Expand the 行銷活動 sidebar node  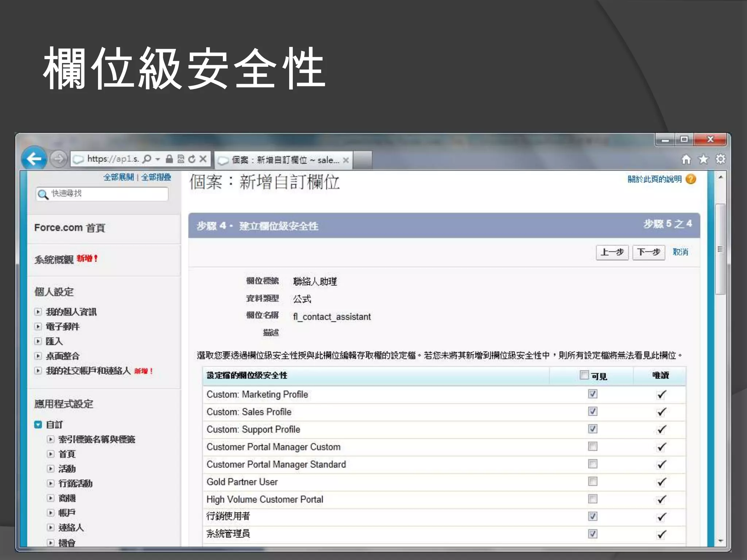51,483
